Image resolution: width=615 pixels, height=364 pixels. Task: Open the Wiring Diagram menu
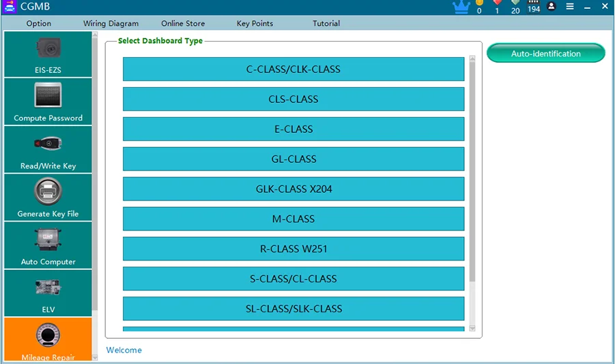coord(111,23)
